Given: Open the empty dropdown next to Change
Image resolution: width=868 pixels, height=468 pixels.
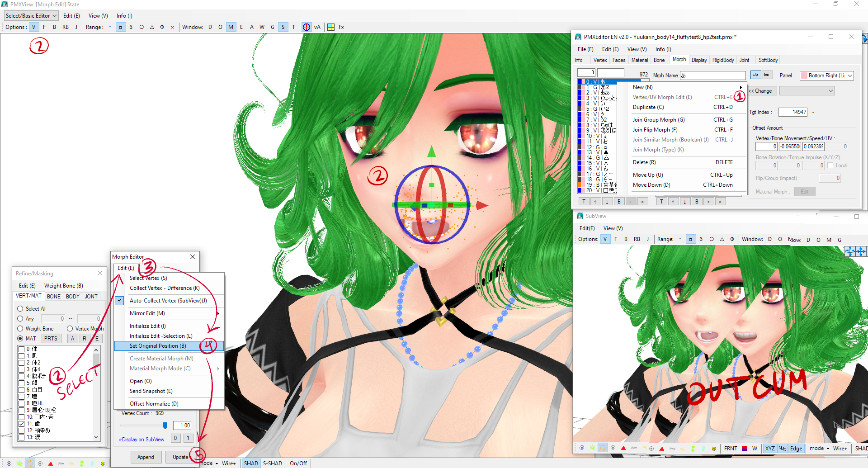Looking at the screenshot, I should [807, 91].
